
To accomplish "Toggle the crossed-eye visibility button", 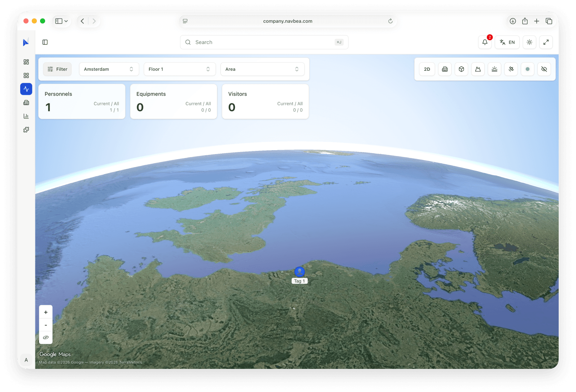I will (544, 69).
